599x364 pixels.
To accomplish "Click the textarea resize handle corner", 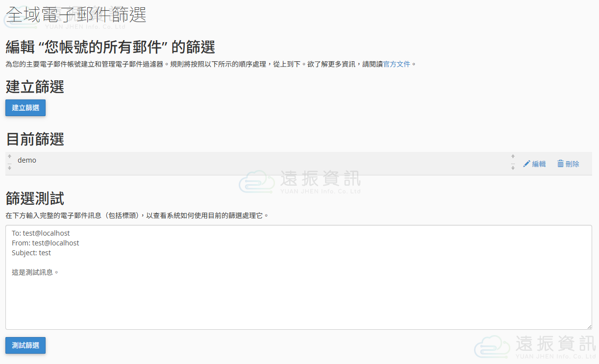I will click(589, 326).
